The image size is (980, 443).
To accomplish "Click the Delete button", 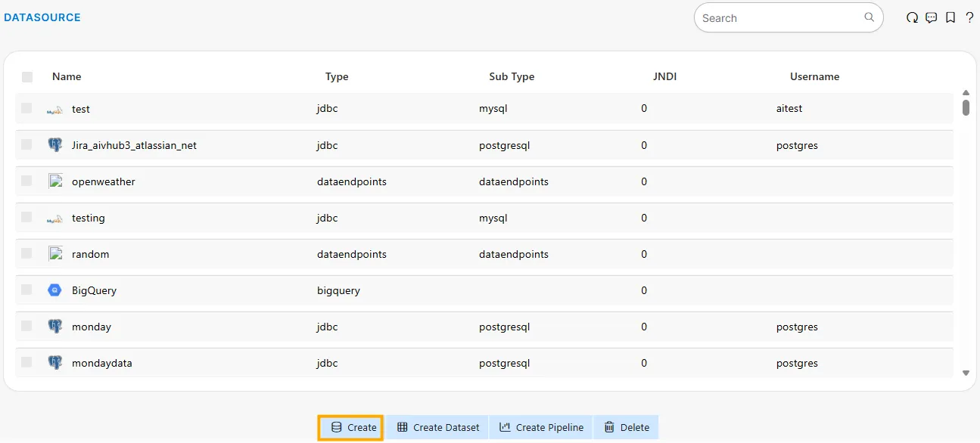I will (x=626, y=426).
